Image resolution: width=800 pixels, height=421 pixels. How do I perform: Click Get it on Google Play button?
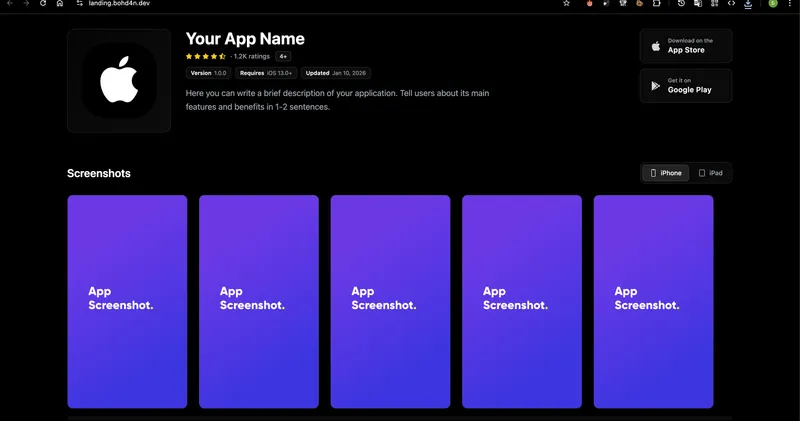tap(686, 86)
